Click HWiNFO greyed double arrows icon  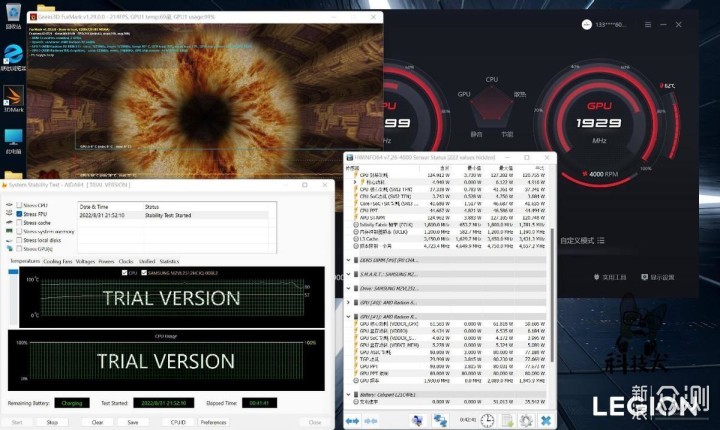pos(371,421)
